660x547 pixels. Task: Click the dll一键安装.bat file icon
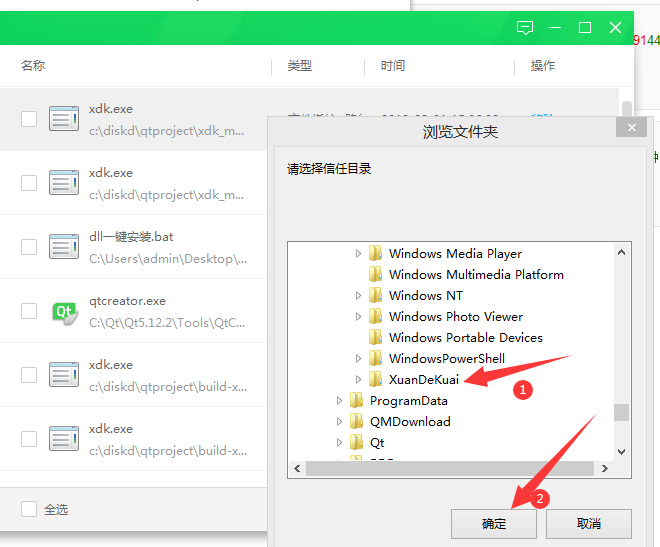tap(64, 246)
